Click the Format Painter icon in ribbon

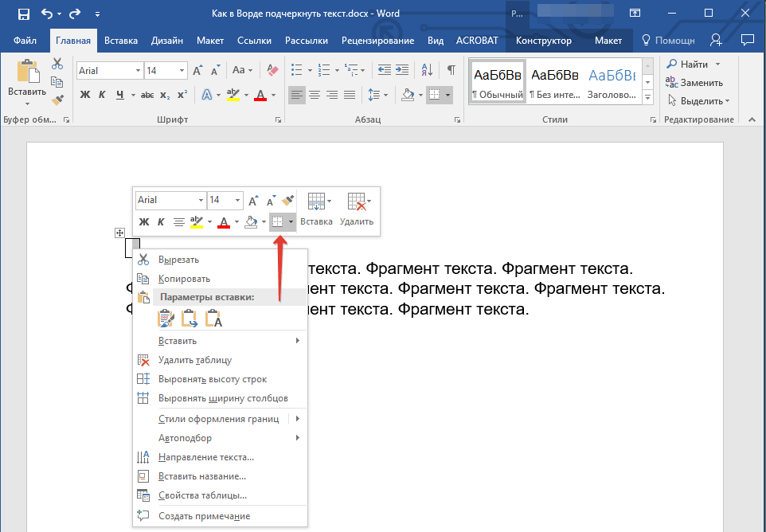click(x=57, y=100)
